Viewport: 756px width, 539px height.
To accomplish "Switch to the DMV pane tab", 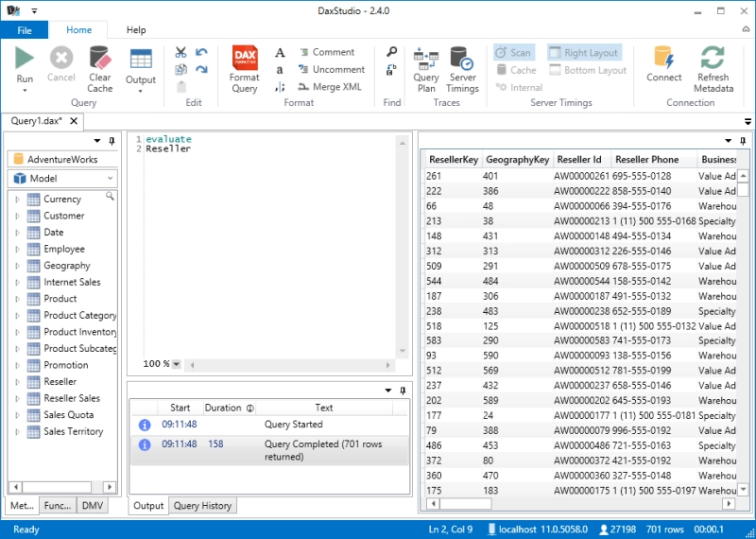I will pyautogui.click(x=92, y=506).
